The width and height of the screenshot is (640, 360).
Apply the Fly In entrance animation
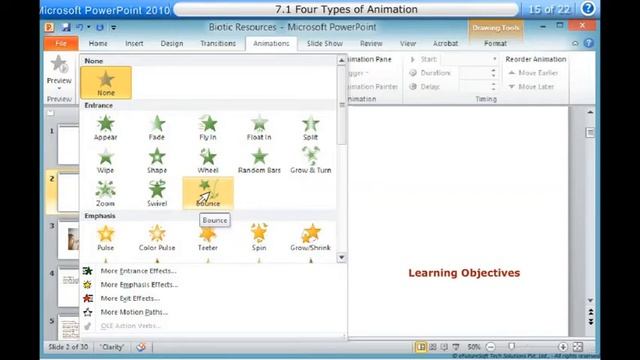208,128
